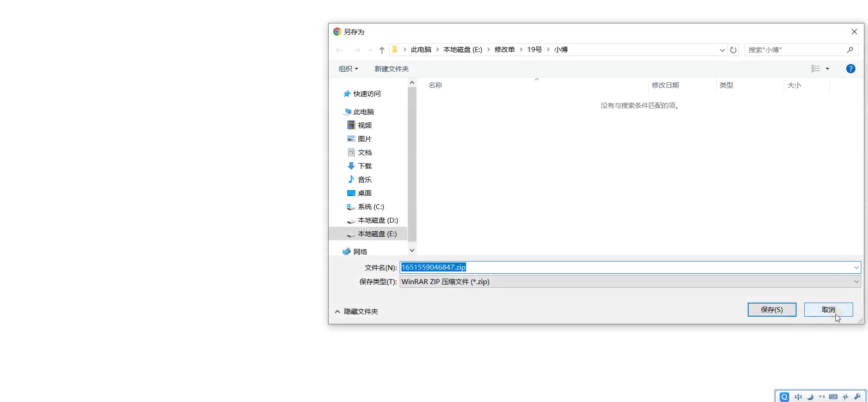Select 此电脑 in the navigation pane
The image size is (868, 402).
pyautogui.click(x=359, y=112)
